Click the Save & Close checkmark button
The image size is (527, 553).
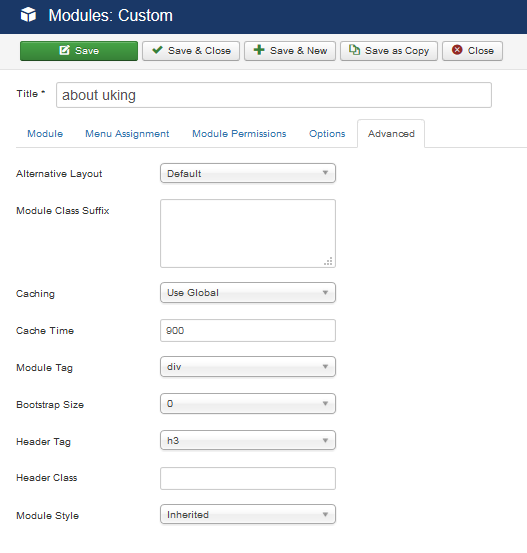tap(191, 51)
